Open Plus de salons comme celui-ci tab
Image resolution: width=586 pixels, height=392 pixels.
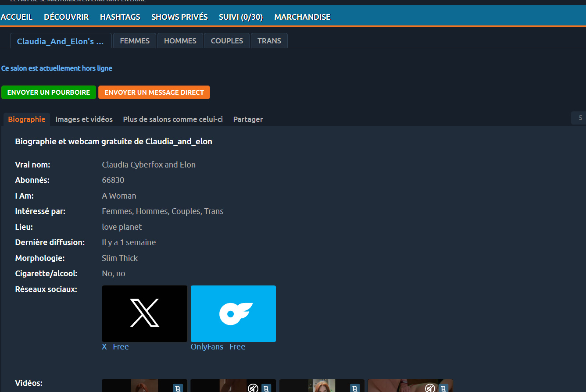[x=173, y=119]
